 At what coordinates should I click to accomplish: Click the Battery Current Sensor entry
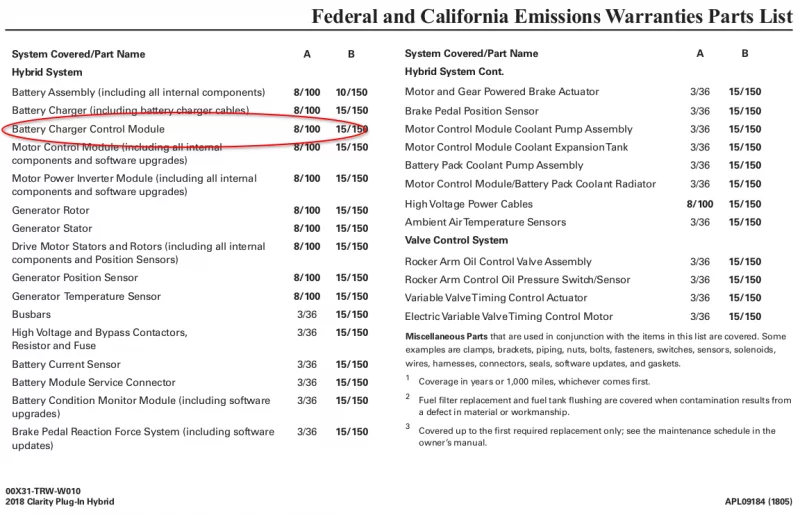click(x=66, y=364)
